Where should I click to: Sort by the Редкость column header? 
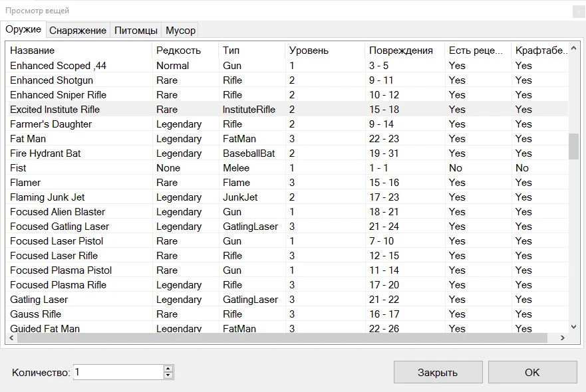pyautogui.click(x=178, y=50)
